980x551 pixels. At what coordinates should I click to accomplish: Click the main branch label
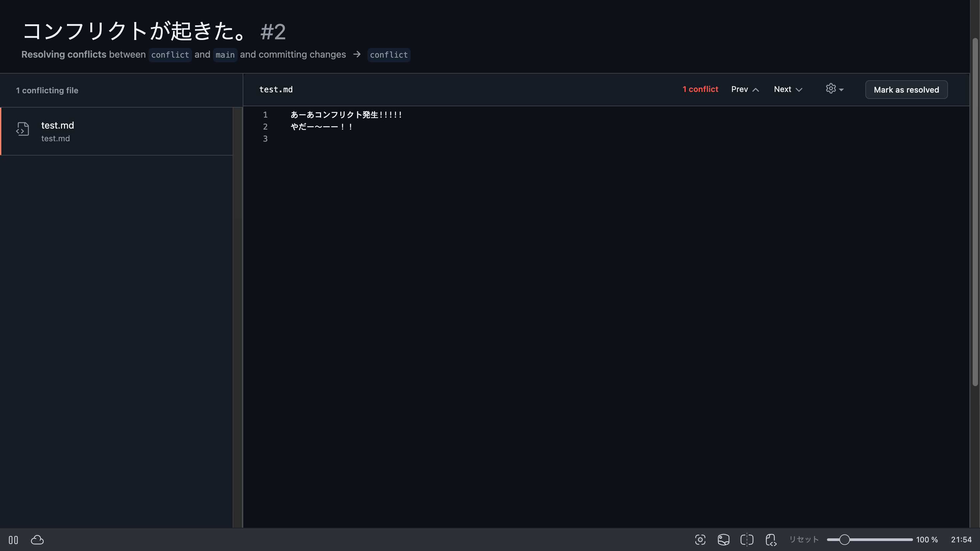[225, 55]
